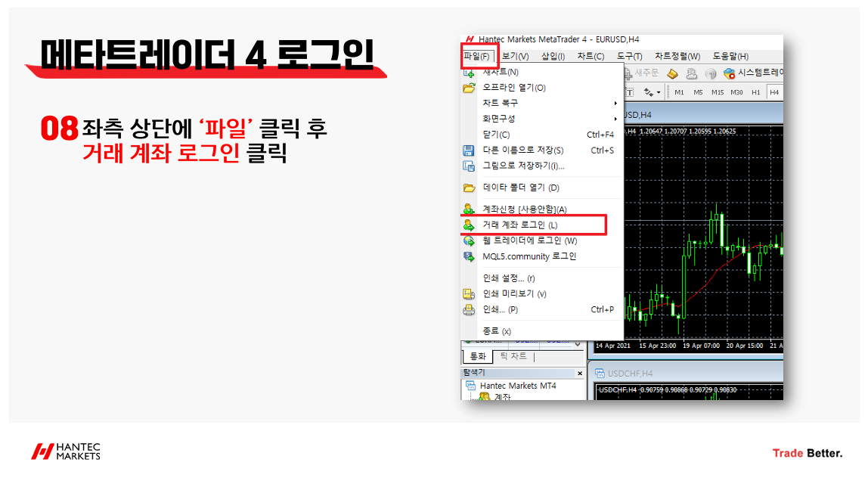
Task: Switch chart to M30 timeframe
Action: coord(736,92)
